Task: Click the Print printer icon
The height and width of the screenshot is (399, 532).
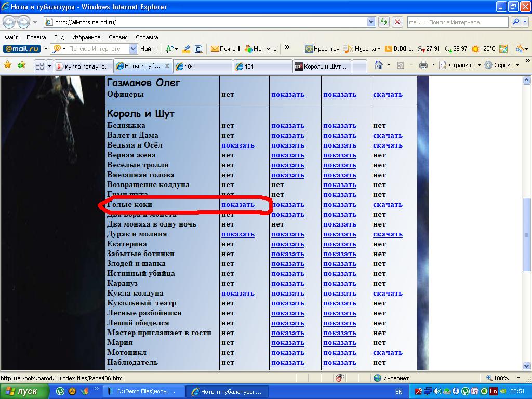Action: pos(423,65)
